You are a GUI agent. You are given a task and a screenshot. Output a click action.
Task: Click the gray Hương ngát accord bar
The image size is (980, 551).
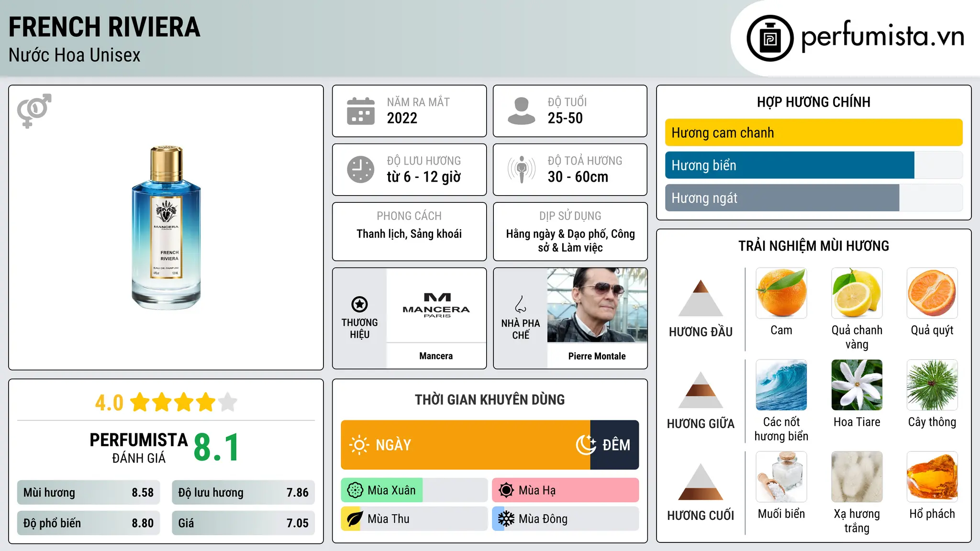(x=782, y=198)
